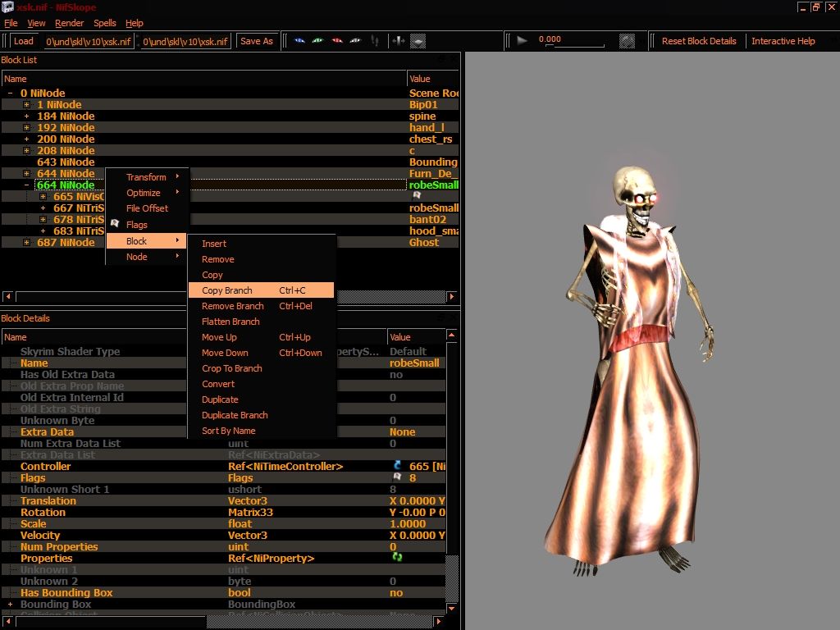Screen dimensions: 840x630
Task: Expand the 683 NiTriS child node
Action: (x=43, y=231)
